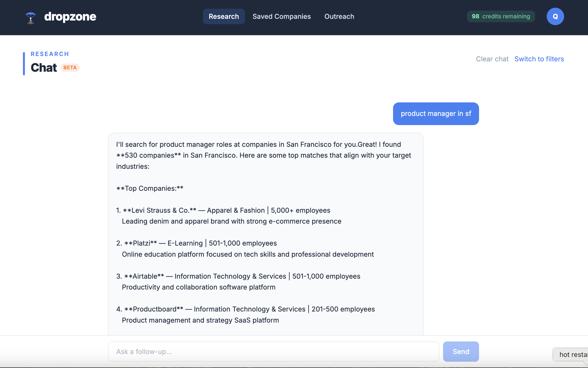Go to the Outreach tab
Screen dimensions: 588x368
click(339, 17)
